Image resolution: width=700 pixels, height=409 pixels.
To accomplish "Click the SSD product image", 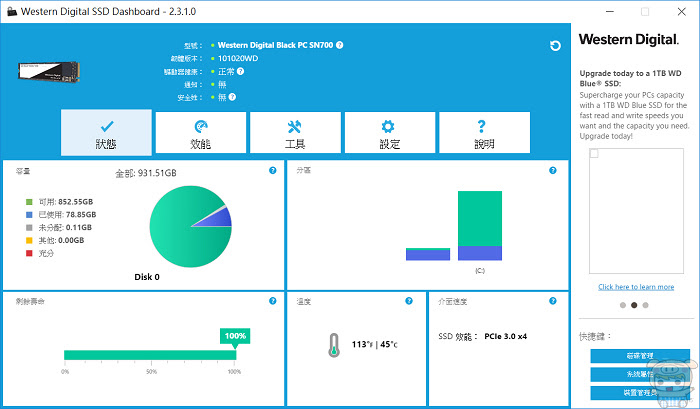I will [x=49, y=72].
